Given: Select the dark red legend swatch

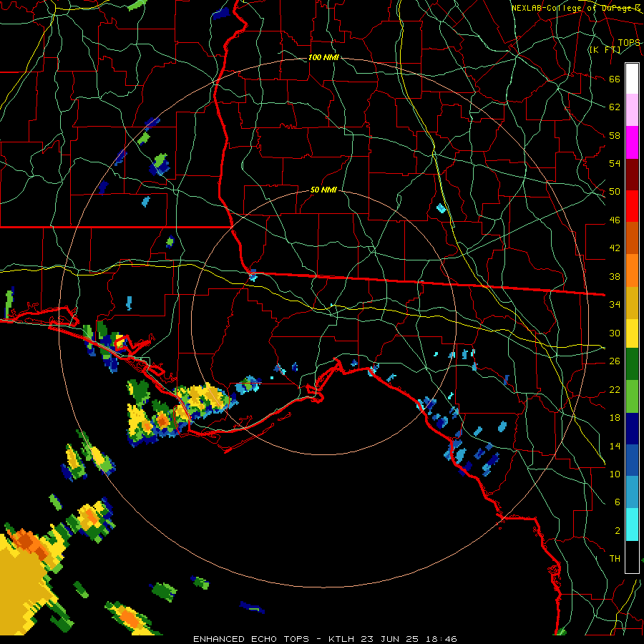Looking at the screenshot, I should click(x=632, y=175).
